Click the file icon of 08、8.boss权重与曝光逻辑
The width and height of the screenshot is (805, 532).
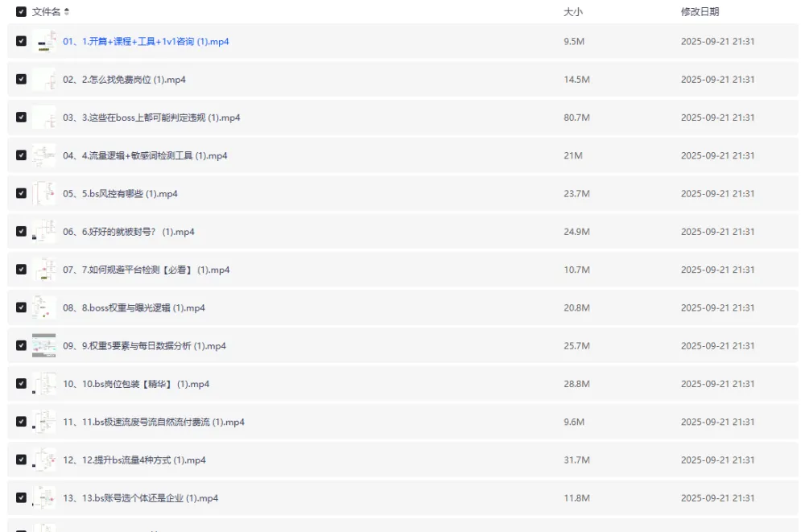44,307
